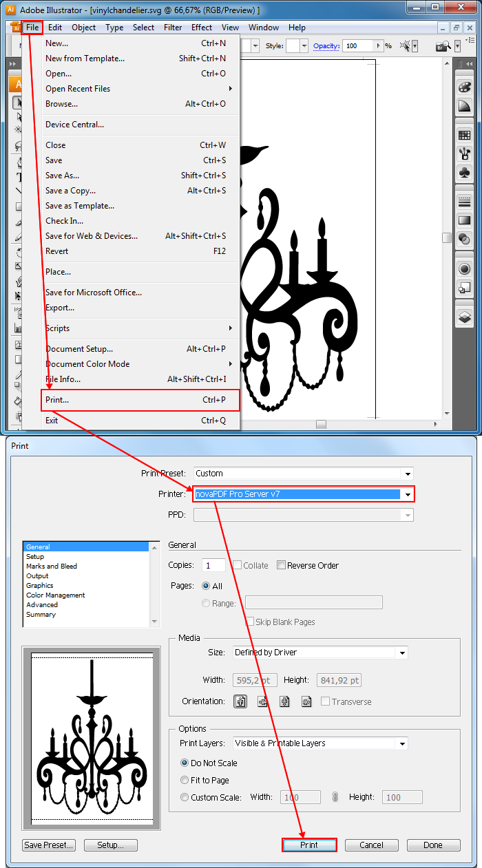Image resolution: width=482 pixels, height=868 pixels.
Task: Collapse the right panel dock arrows
Action: pos(468,63)
